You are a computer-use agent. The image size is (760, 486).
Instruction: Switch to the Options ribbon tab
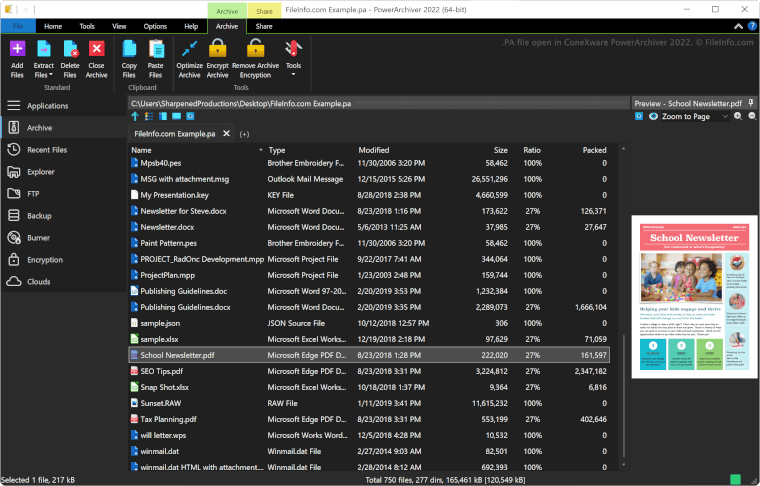point(155,25)
